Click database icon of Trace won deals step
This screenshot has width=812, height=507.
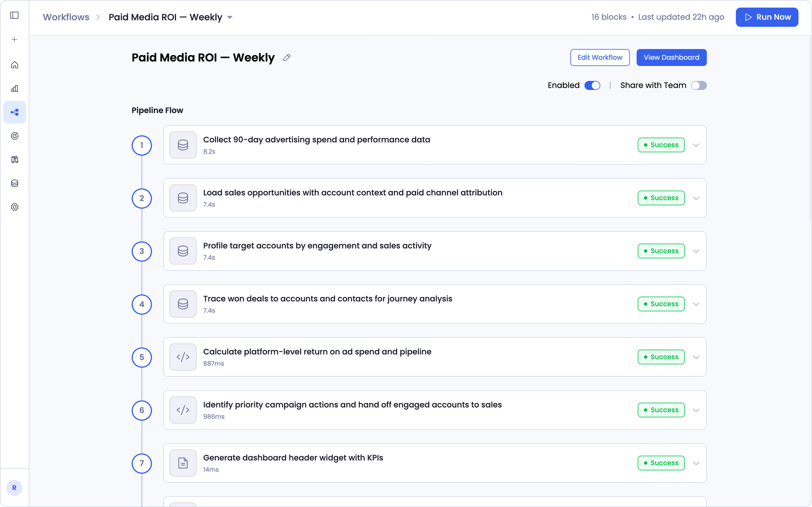183,304
